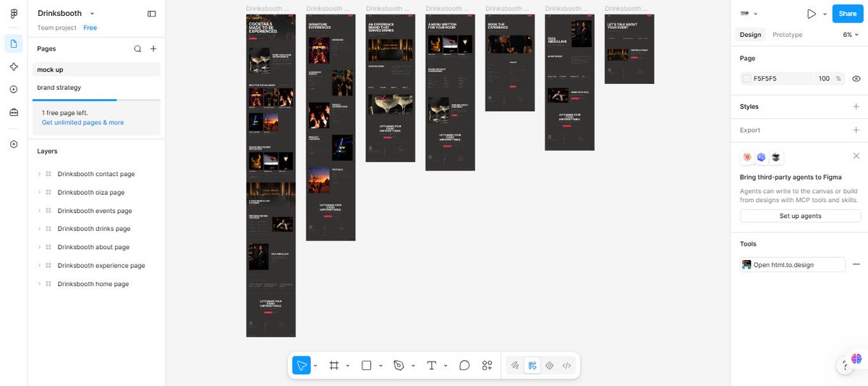Switch to the Prototype tab
This screenshot has height=386, width=868.
pyautogui.click(x=787, y=35)
